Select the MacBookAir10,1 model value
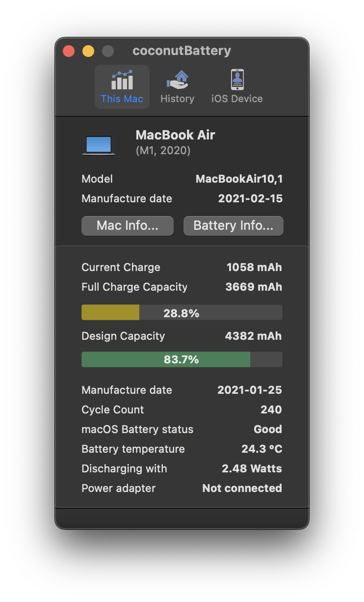The height and width of the screenshot is (602, 364). tap(239, 179)
